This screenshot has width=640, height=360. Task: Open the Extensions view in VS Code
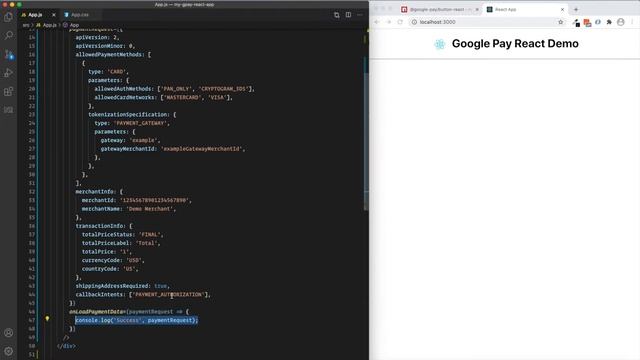tap(9, 91)
